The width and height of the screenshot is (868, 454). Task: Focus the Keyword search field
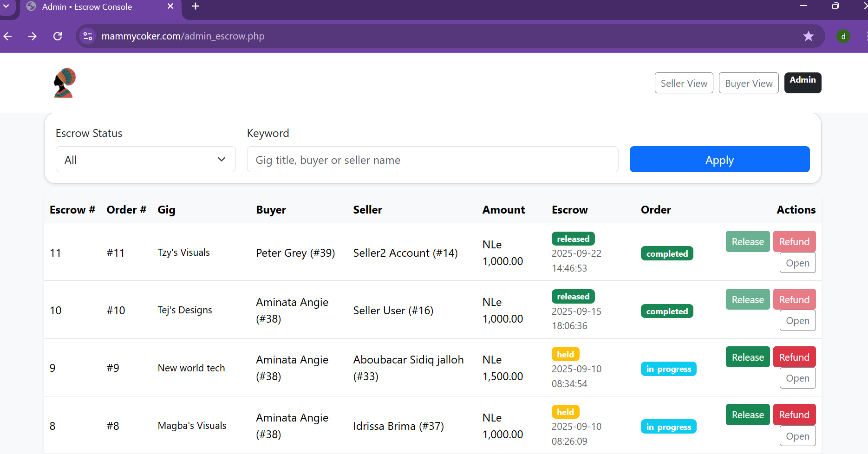coord(432,160)
